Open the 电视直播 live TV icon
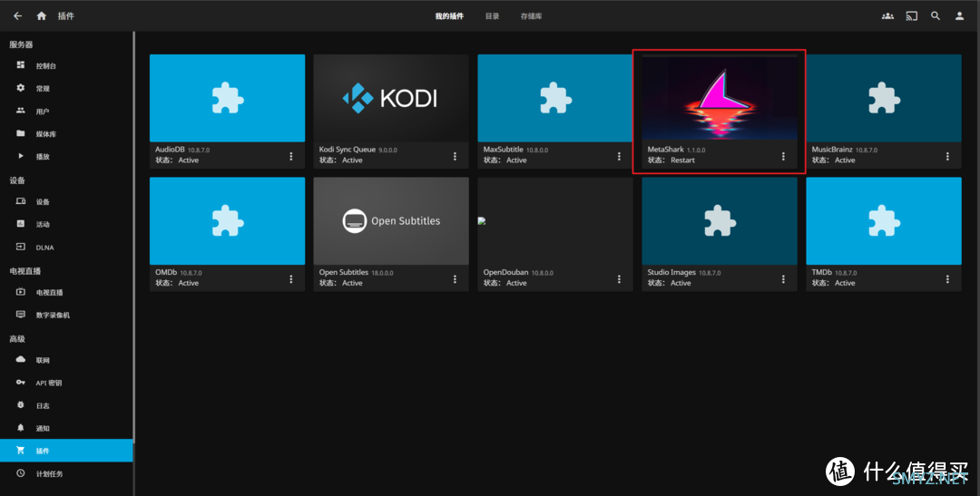980x496 pixels. coord(21,292)
